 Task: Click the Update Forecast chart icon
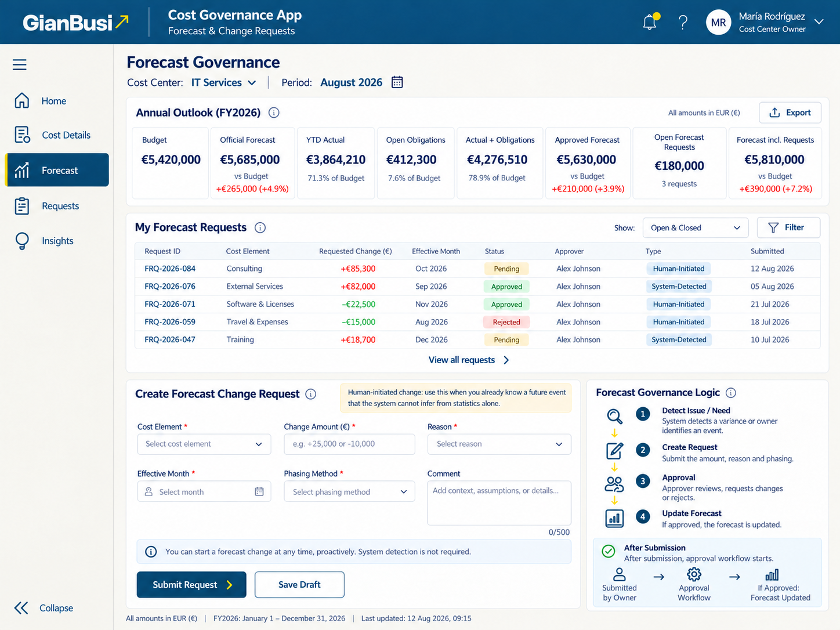[614, 518]
